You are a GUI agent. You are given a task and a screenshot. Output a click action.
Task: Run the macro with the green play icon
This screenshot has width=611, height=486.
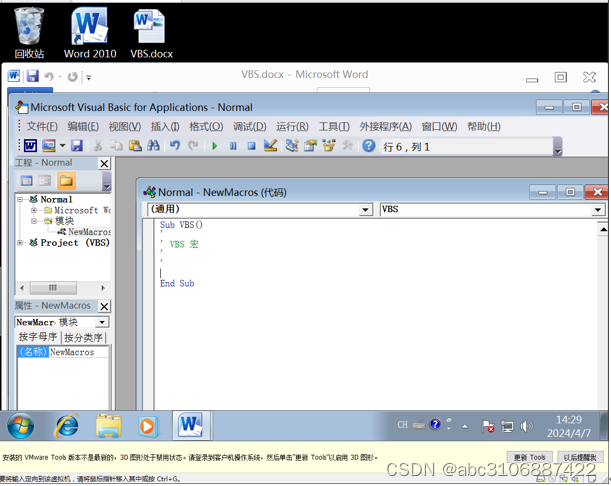[x=214, y=146]
